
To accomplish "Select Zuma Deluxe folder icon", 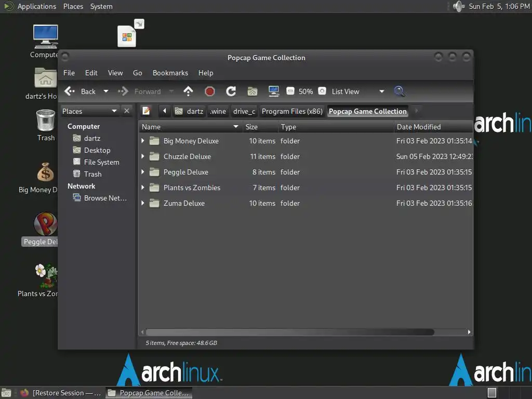I will tap(154, 203).
